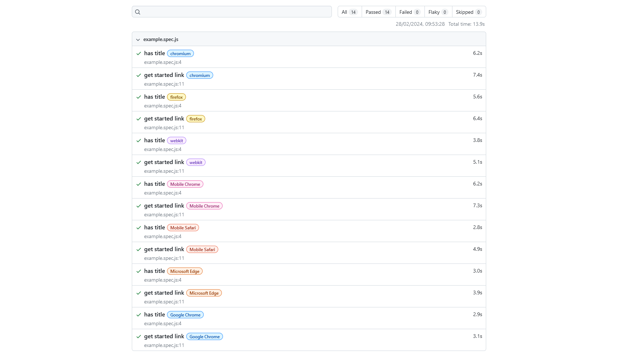Image resolution: width=618 pixels, height=364 pixels.
Task: Click the 3.1s duration value
Action: [x=477, y=336]
